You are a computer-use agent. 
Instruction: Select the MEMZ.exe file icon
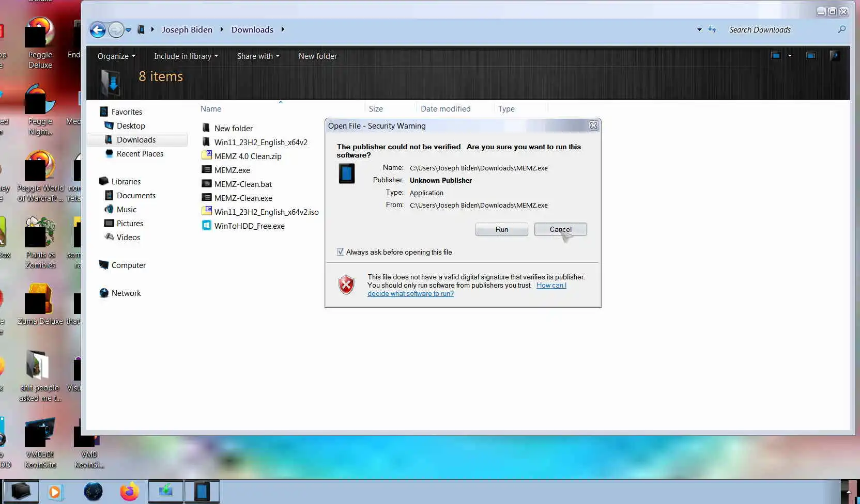[x=206, y=169]
